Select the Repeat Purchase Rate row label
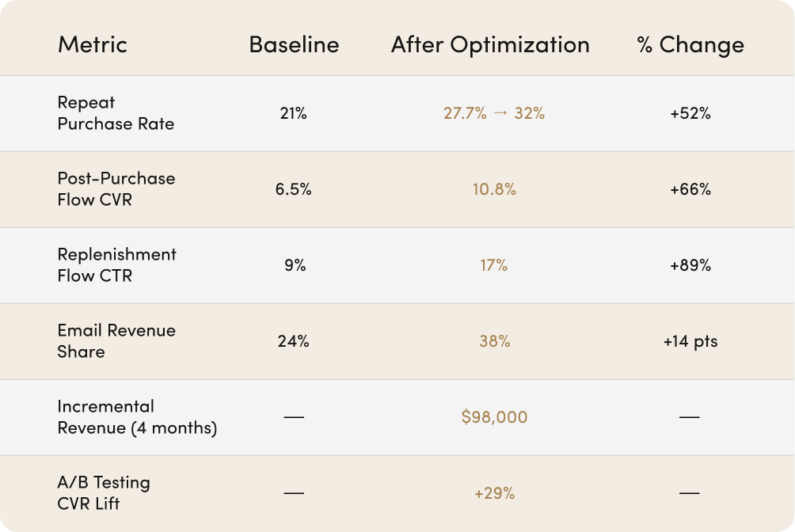This screenshot has height=532, width=795. (116, 113)
